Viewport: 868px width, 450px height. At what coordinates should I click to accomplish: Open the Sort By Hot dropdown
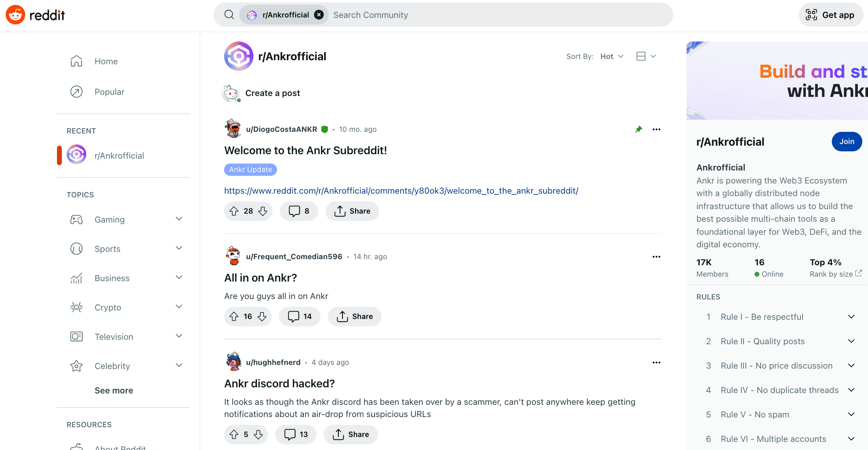(x=612, y=57)
